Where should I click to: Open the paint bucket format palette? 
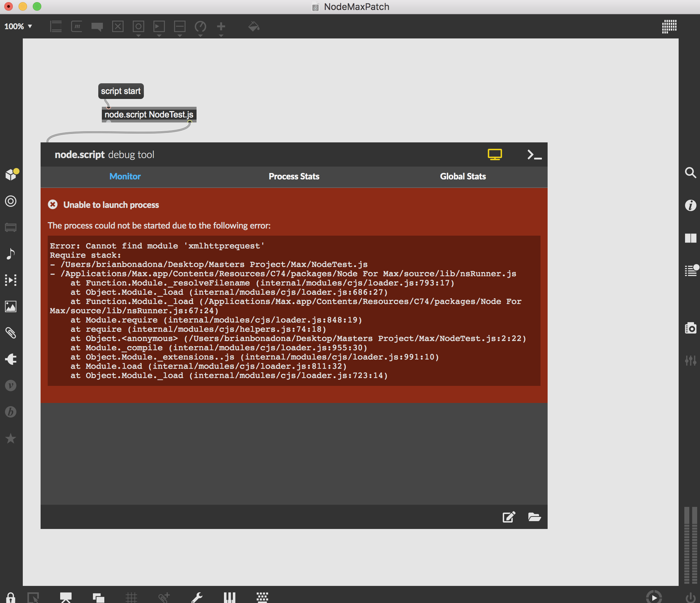point(254,26)
